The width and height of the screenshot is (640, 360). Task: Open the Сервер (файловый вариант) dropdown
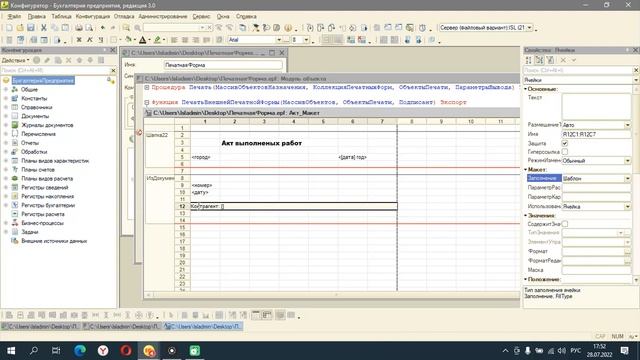(x=529, y=28)
